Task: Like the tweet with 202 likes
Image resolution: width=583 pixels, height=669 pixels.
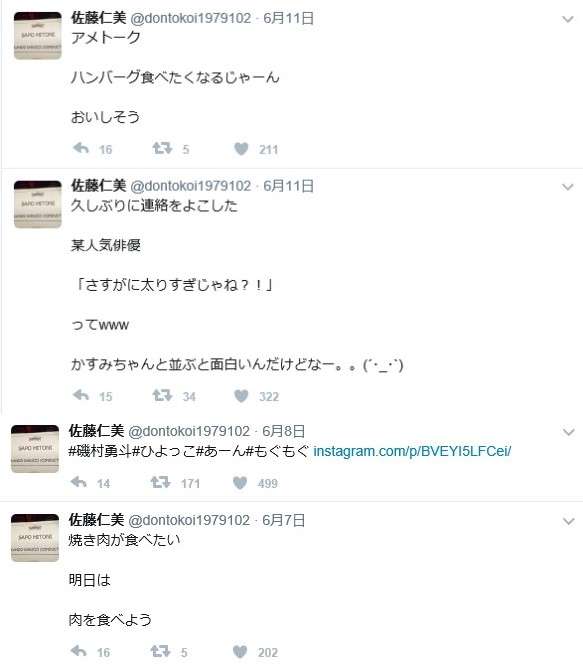Action: [x=240, y=652]
